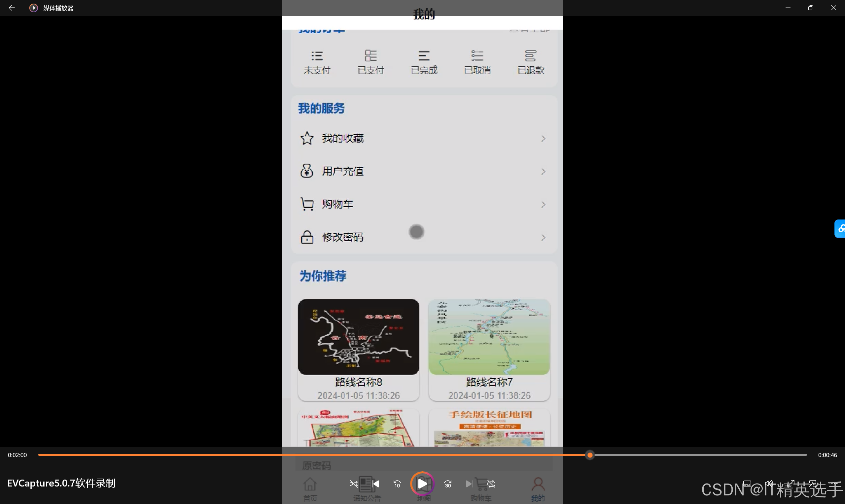Click the floating blue link icon
The height and width of the screenshot is (504, 845).
[840, 229]
